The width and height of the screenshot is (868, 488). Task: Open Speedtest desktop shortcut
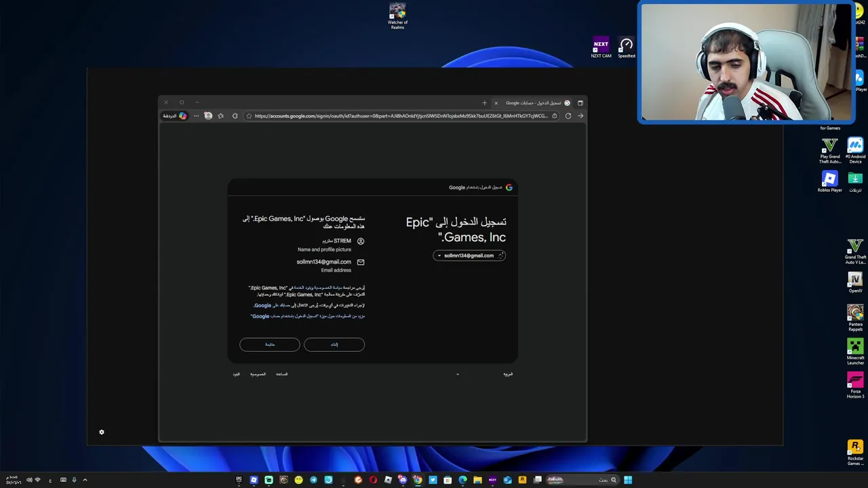(x=627, y=48)
